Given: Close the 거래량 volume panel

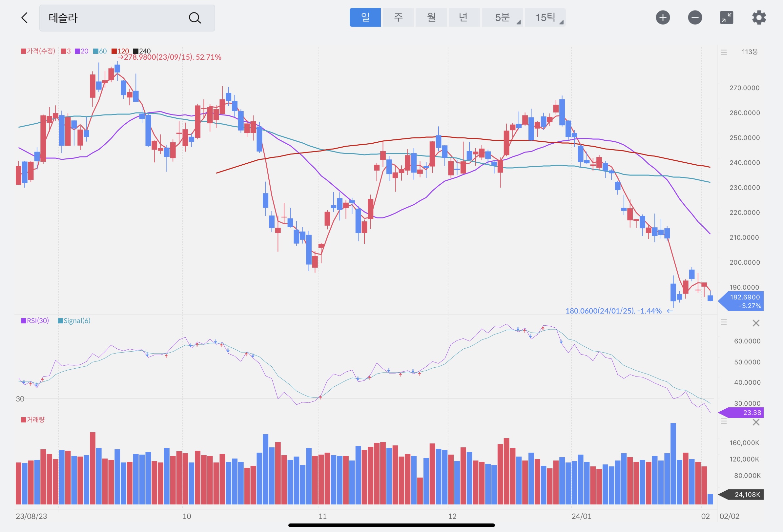Looking at the screenshot, I should point(756,422).
